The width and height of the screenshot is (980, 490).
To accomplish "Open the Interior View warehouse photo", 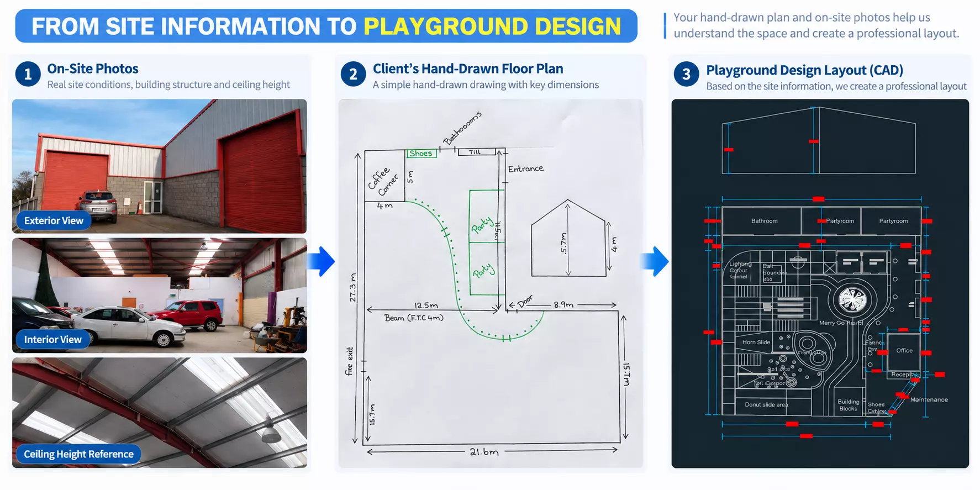I will click(159, 296).
